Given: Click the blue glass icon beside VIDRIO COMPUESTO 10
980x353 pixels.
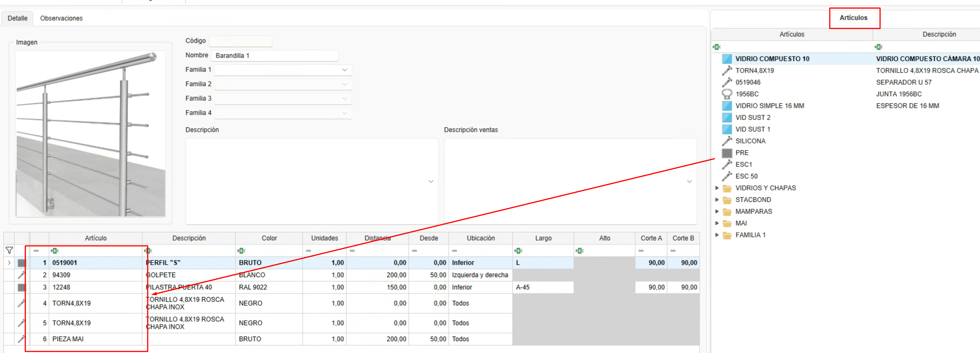Looking at the screenshot, I should [x=727, y=59].
